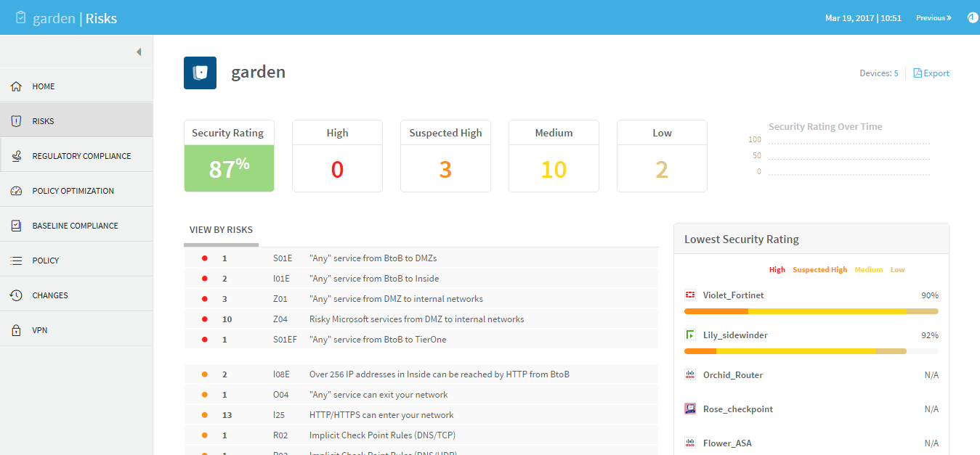Screen dimensions: 980x455
Task: Select the View By Risks tab
Action: click(x=221, y=230)
